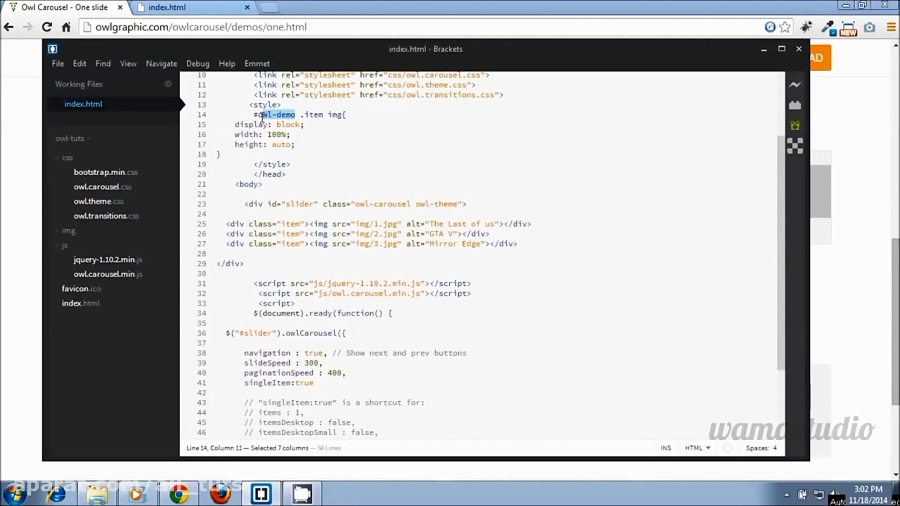Launch Firefox from the taskbar
Viewport: 900px width, 506px height.
point(220,494)
